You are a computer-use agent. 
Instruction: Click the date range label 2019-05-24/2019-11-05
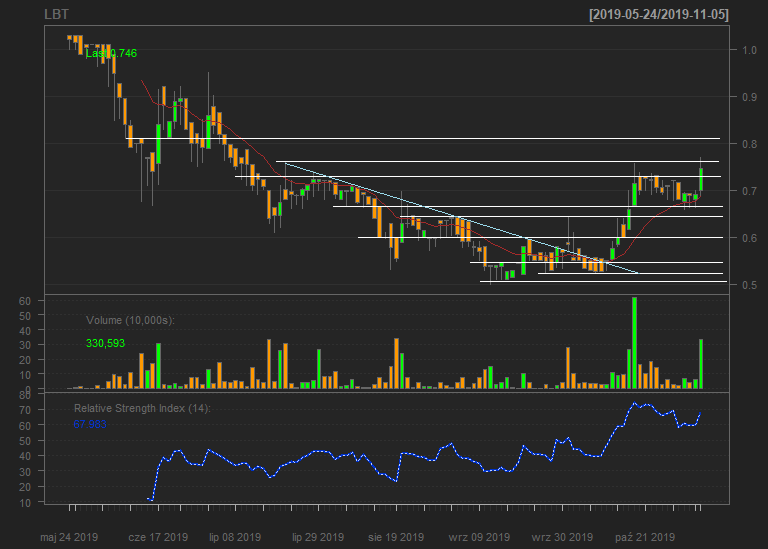pyautogui.click(x=659, y=15)
